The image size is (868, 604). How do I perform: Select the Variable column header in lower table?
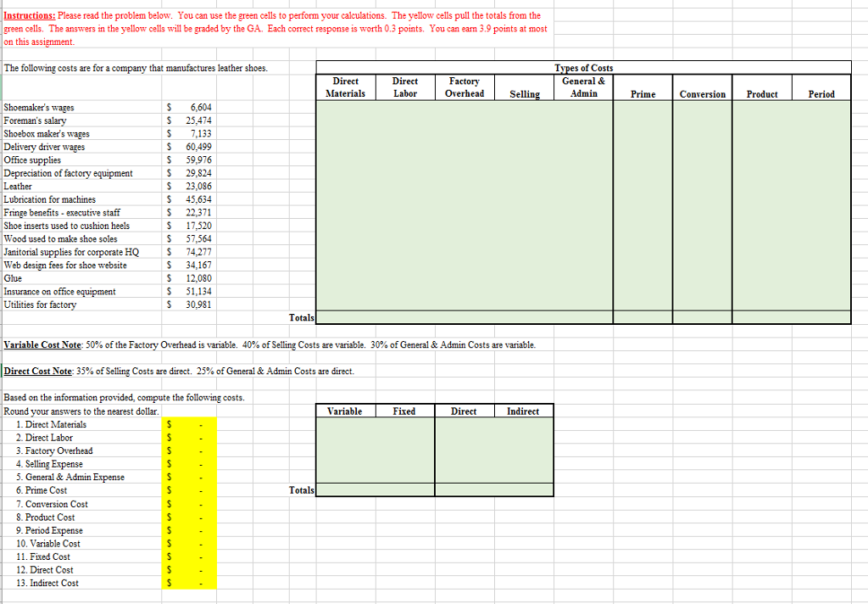tap(345, 411)
